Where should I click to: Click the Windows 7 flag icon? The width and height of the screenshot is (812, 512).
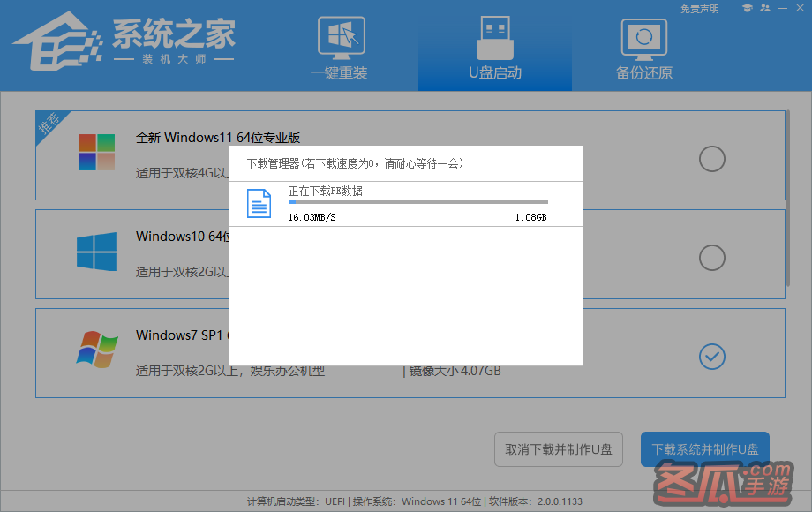coord(97,350)
